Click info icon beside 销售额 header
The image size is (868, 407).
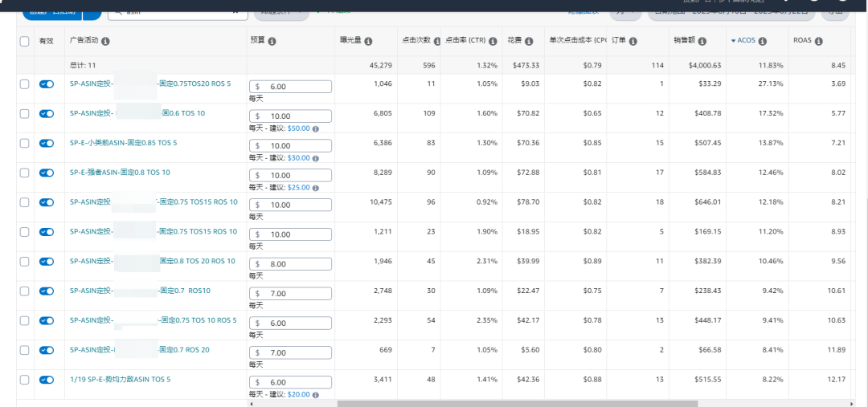point(702,41)
